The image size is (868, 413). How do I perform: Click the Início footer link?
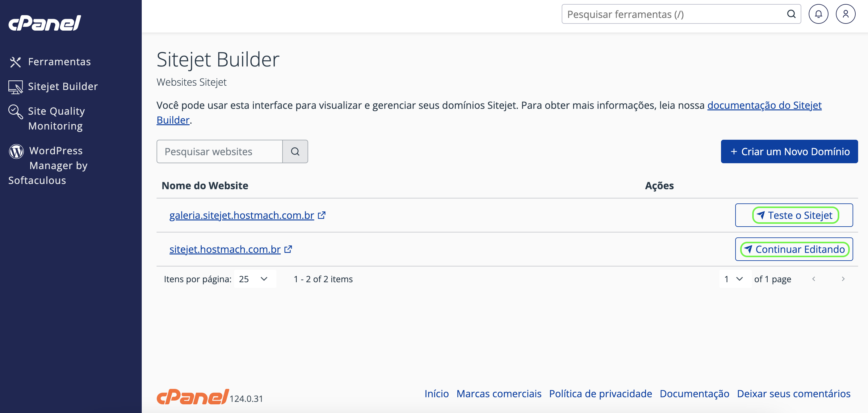(x=437, y=394)
